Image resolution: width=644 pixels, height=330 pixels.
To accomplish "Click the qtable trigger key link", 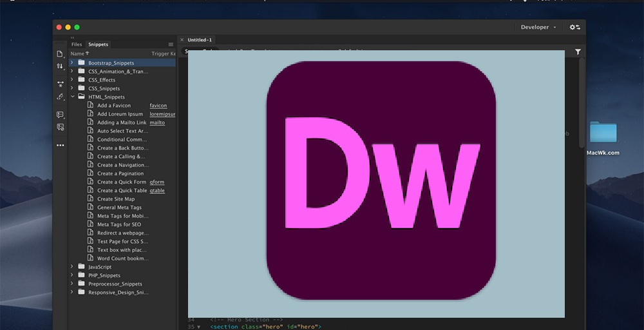I will (x=157, y=191).
